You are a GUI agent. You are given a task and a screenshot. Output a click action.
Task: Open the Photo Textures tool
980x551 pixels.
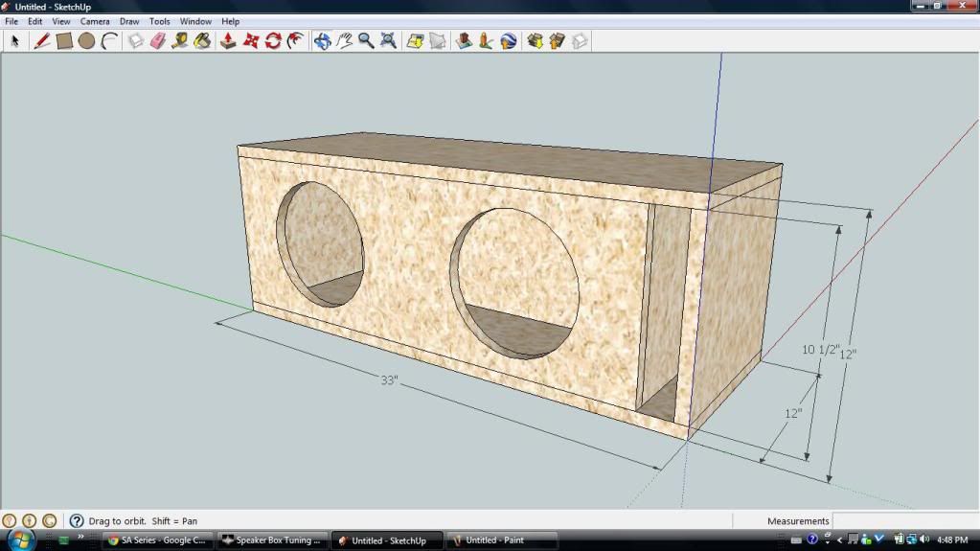(x=487, y=41)
